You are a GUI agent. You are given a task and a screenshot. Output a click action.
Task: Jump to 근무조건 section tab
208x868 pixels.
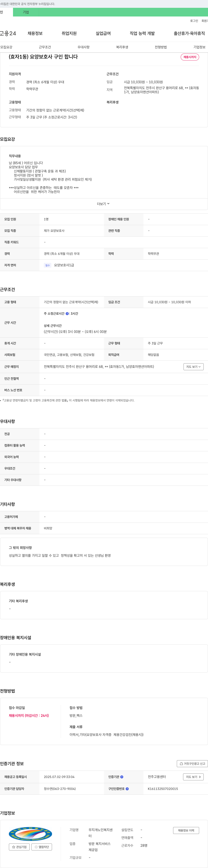(x=45, y=47)
